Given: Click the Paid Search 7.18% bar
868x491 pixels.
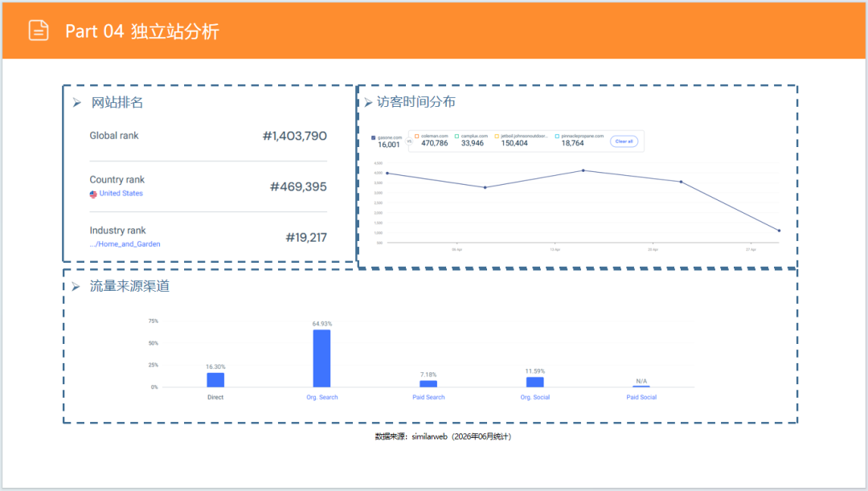Looking at the screenshot, I should (428, 383).
